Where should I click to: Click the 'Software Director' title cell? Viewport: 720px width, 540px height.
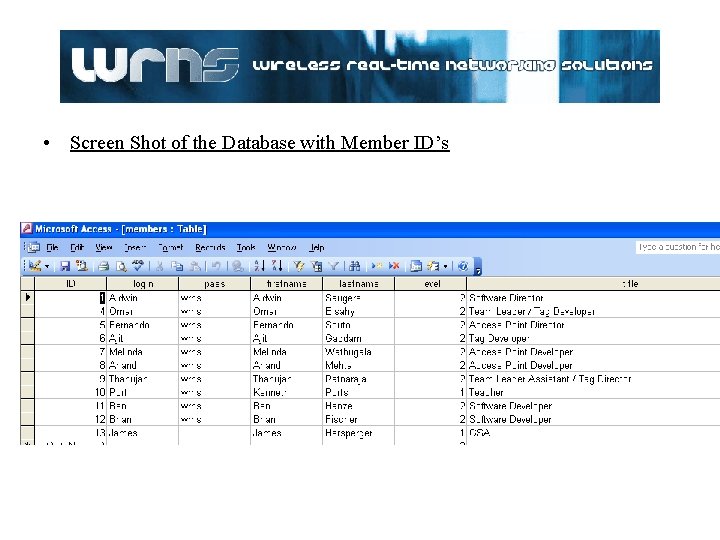tap(593, 298)
